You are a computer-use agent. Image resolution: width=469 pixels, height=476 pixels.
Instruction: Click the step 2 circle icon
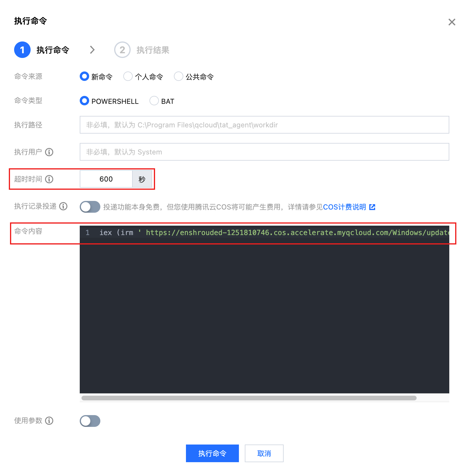tap(122, 50)
